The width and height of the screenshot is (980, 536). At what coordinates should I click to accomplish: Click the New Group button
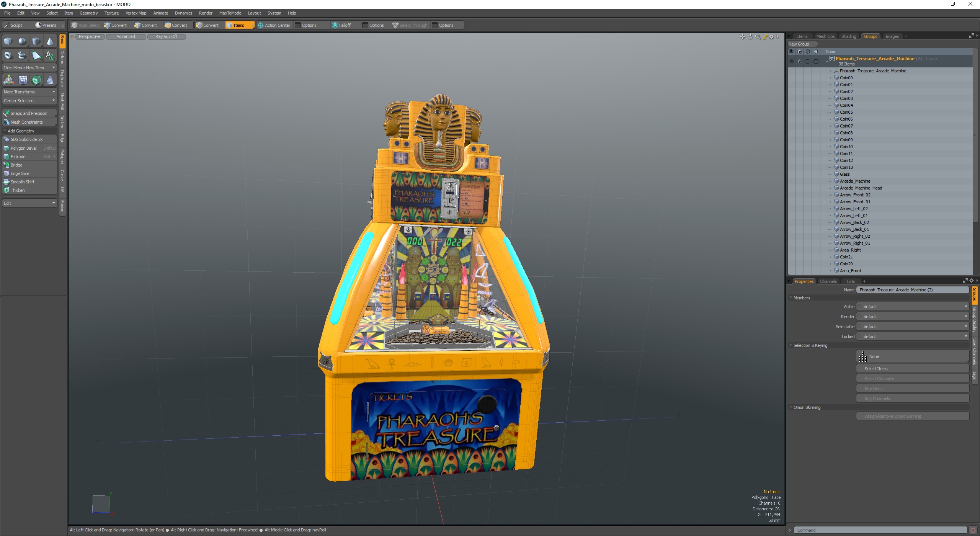[x=802, y=44]
